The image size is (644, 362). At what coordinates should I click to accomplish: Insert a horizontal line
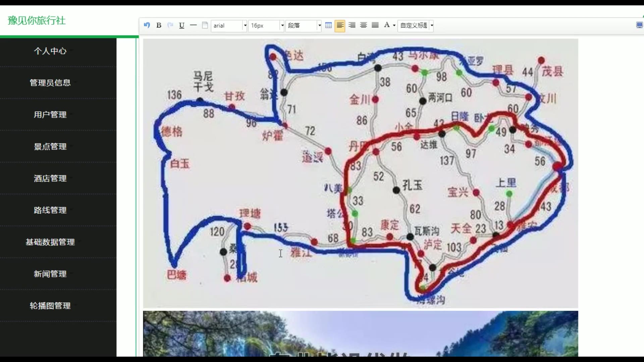tap(193, 25)
